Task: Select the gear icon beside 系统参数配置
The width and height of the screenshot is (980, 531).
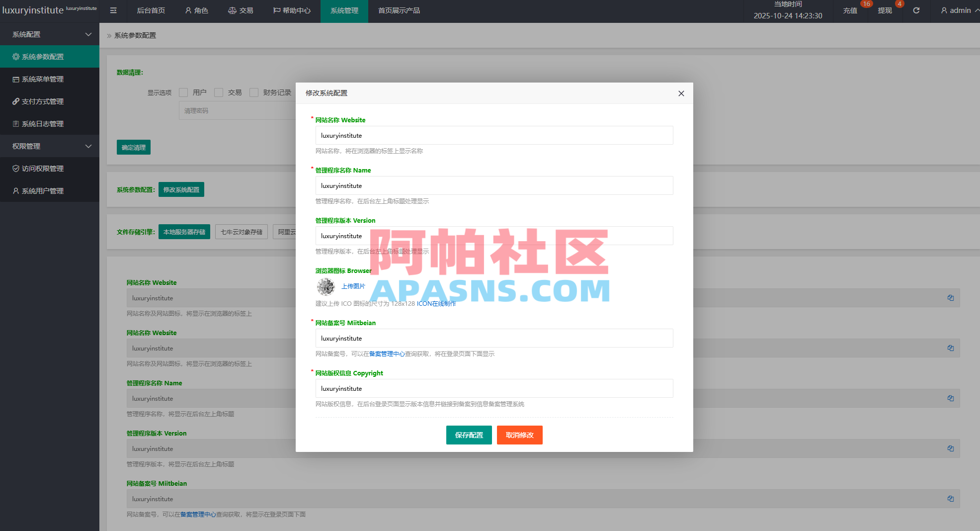Action: click(15, 56)
